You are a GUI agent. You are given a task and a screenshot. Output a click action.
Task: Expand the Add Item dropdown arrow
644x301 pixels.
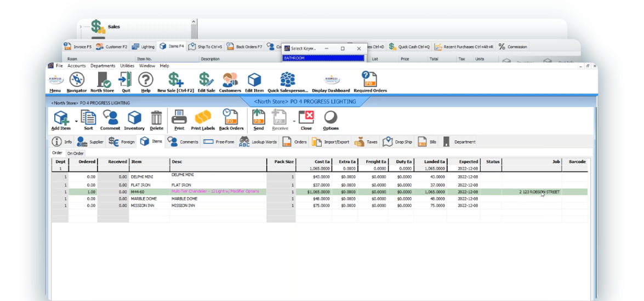point(76,121)
